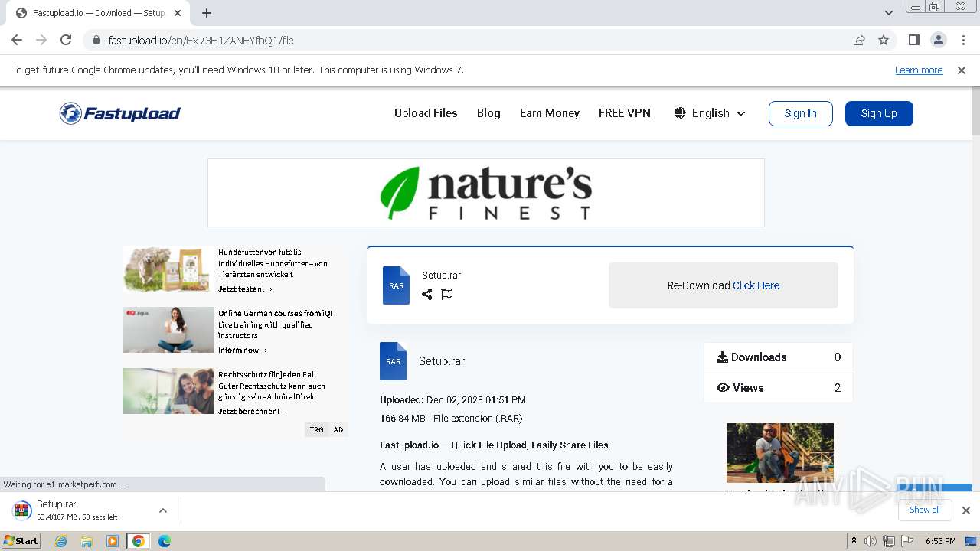Open Windows Media Player from taskbar

pyautogui.click(x=113, y=541)
